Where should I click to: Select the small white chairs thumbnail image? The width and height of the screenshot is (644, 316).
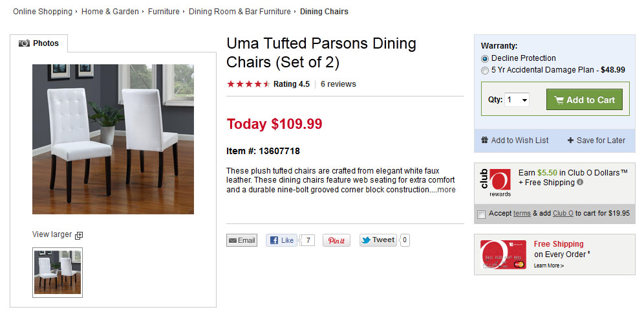[58, 273]
